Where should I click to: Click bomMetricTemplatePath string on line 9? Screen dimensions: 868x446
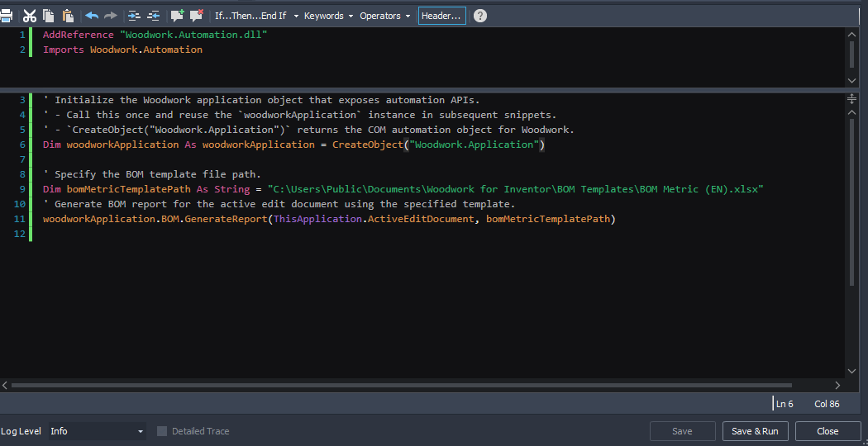[515, 189]
